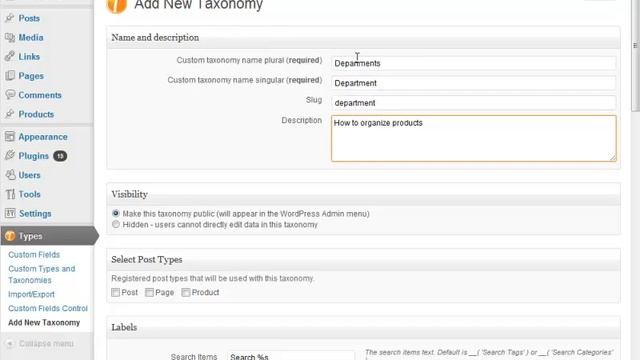Viewport: 640px width, 360px height.
Task: Click the taxonomy name singular field
Action: (x=473, y=83)
